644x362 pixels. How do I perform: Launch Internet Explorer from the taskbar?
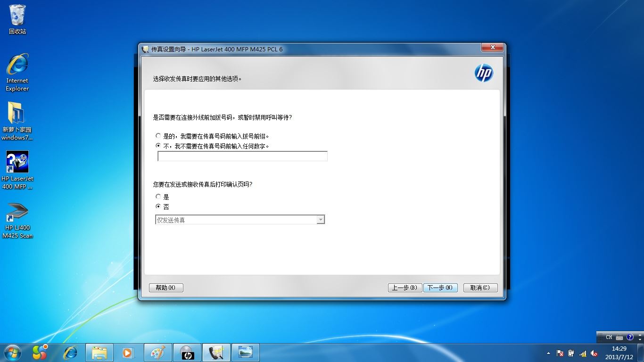point(70,353)
